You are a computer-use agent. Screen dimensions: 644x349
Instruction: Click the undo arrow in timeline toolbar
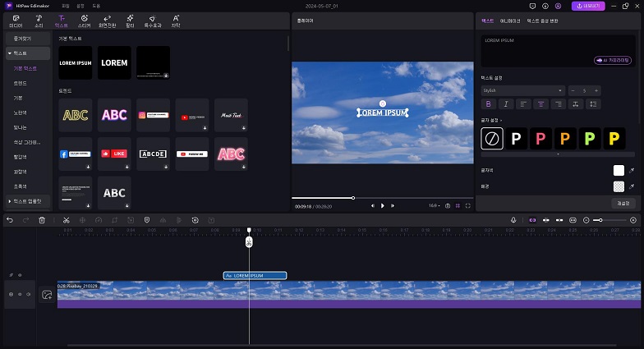coord(10,220)
